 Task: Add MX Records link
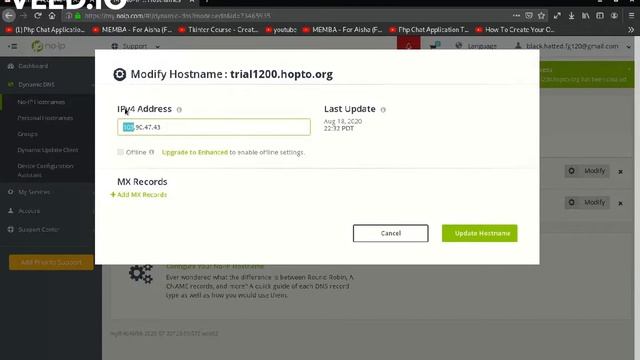pos(139,195)
